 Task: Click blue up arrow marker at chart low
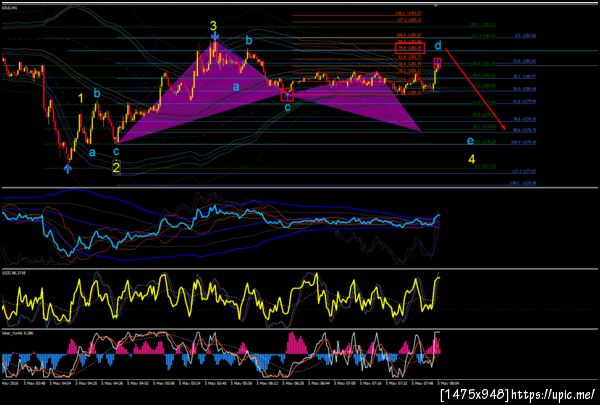click(68, 169)
